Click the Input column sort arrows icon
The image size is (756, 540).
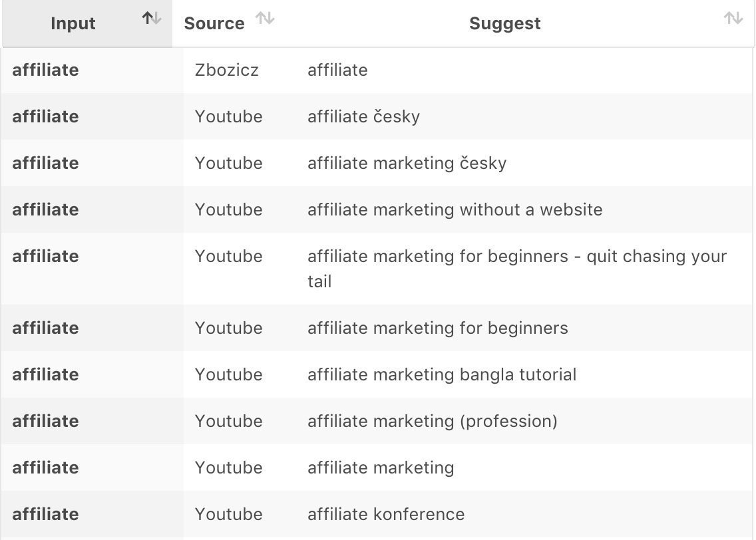[151, 19]
